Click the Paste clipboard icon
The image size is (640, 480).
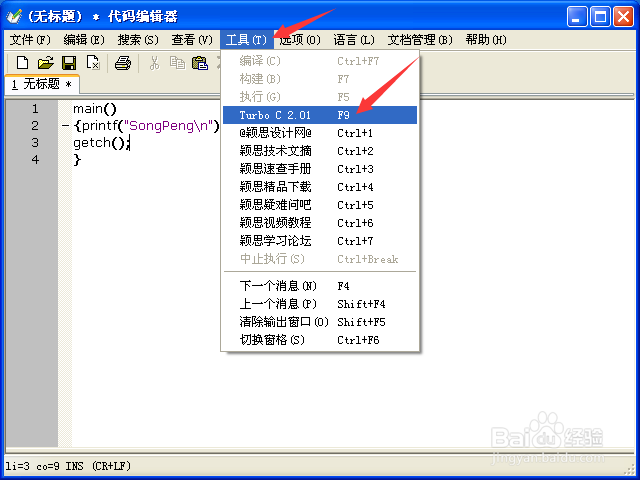pyautogui.click(x=200, y=63)
